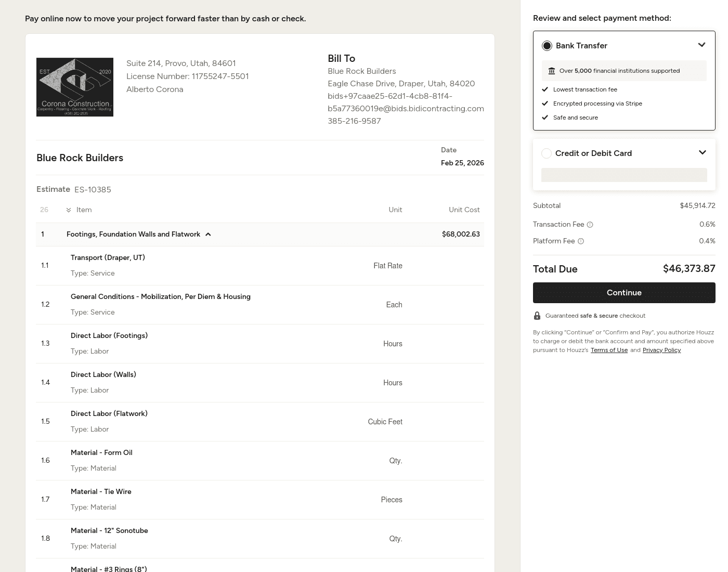Click checkmark beside Safe and secure
Screen dimensions: 728x572
click(x=545, y=118)
